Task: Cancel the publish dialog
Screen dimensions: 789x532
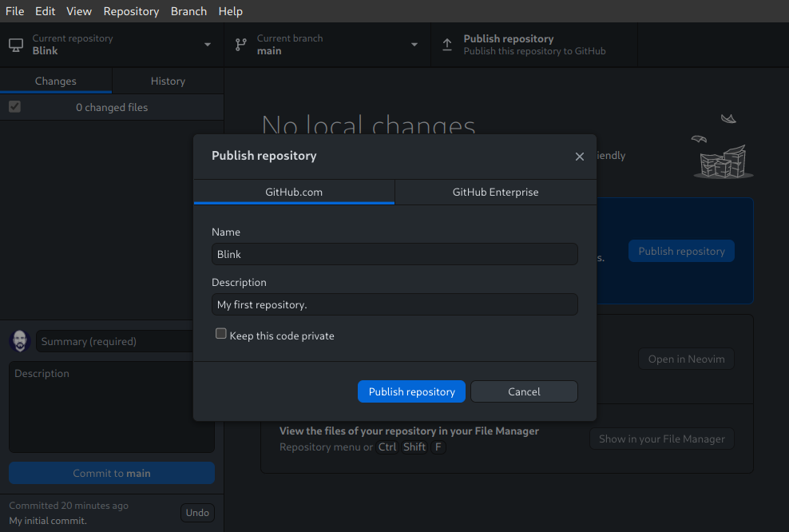Action: click(x=524, y=391)
